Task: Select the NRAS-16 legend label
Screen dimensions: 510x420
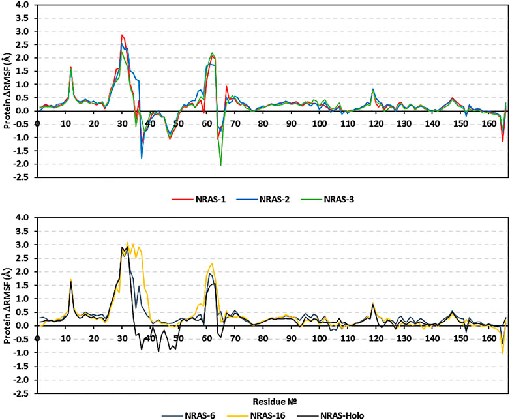Action: pos(267,416)
